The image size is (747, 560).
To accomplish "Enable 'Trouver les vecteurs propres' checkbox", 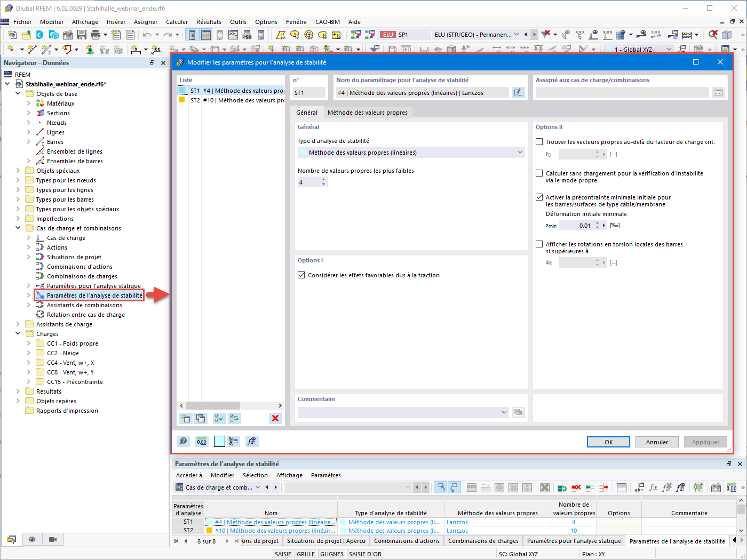I will click(539, 142).
